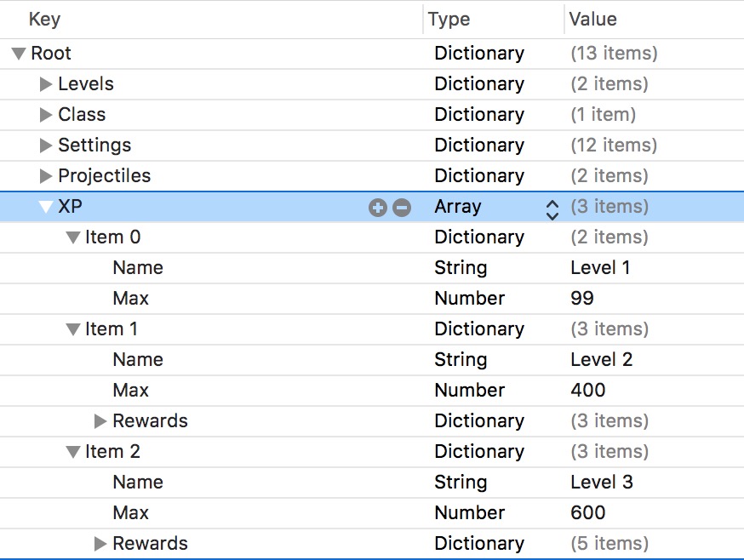Image resolution: width=744 pixels, height=560 pixels.
Task: Collapse the Root disclosure triangle
Action: (x=19, y=54)
